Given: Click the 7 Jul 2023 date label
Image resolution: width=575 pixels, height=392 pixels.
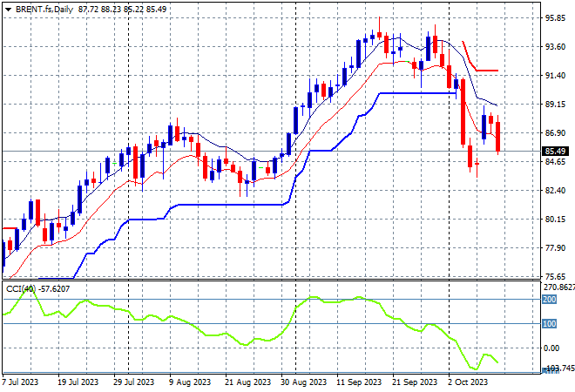Looking at the screenshot, I should [x=20, y=382].
